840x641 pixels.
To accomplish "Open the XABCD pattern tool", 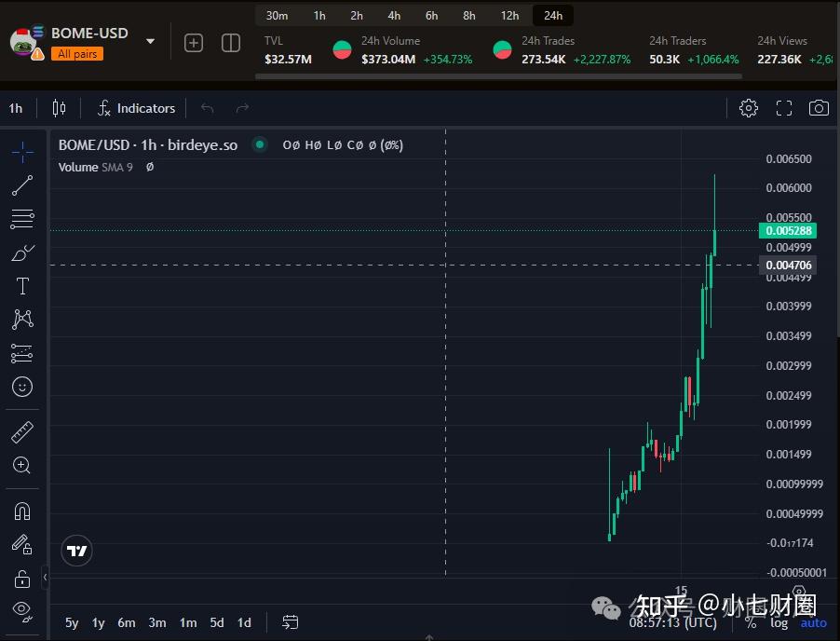I will (x=22, y=319).
